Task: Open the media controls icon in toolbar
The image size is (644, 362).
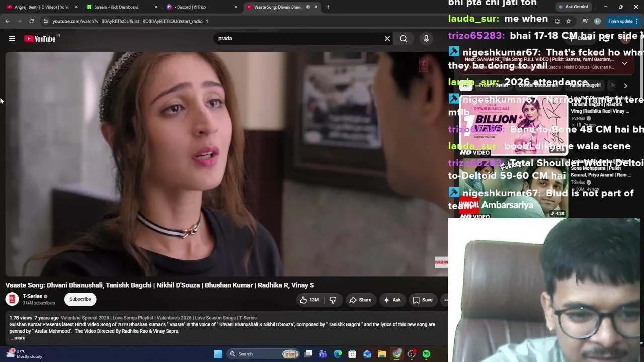Action: (585, 21)
